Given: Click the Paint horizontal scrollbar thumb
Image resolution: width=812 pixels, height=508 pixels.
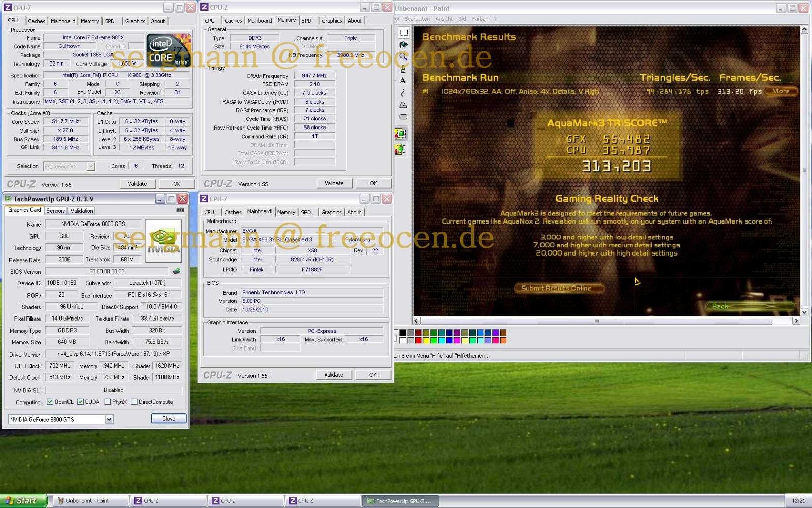Looking at the screenshot, I should click(x=597, y=321).
